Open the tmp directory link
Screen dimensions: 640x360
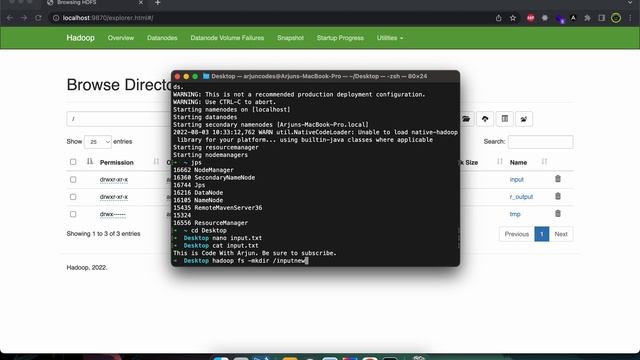(515, 214)
